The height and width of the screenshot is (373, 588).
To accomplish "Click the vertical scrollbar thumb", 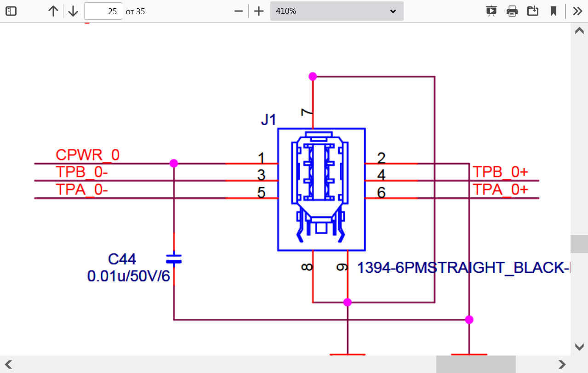I will click(x=579, y=244).
